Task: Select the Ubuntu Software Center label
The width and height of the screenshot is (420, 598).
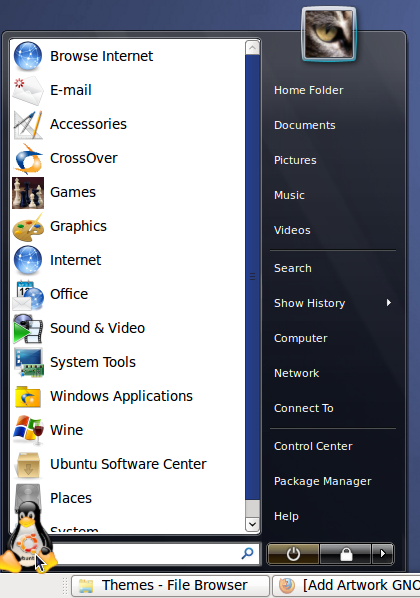Action: click(129, 464)
